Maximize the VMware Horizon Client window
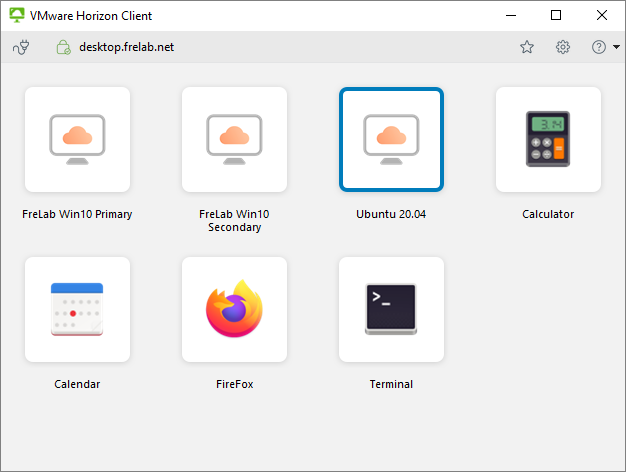This screenshot has width=626, height=472. tap(556, 15)
